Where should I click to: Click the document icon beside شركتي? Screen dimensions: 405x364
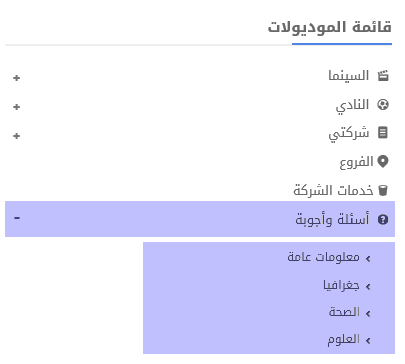383,133
